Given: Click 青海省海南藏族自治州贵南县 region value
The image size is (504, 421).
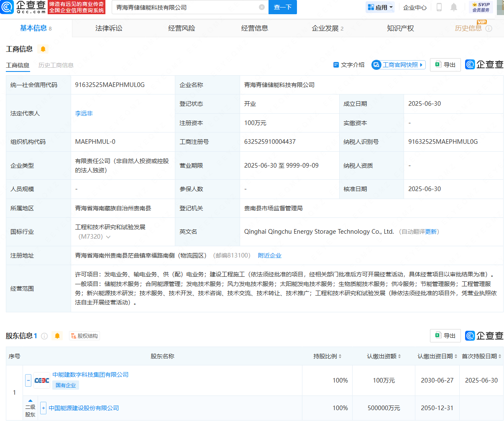Looking at the screenshot, I should tap(113, 208).
